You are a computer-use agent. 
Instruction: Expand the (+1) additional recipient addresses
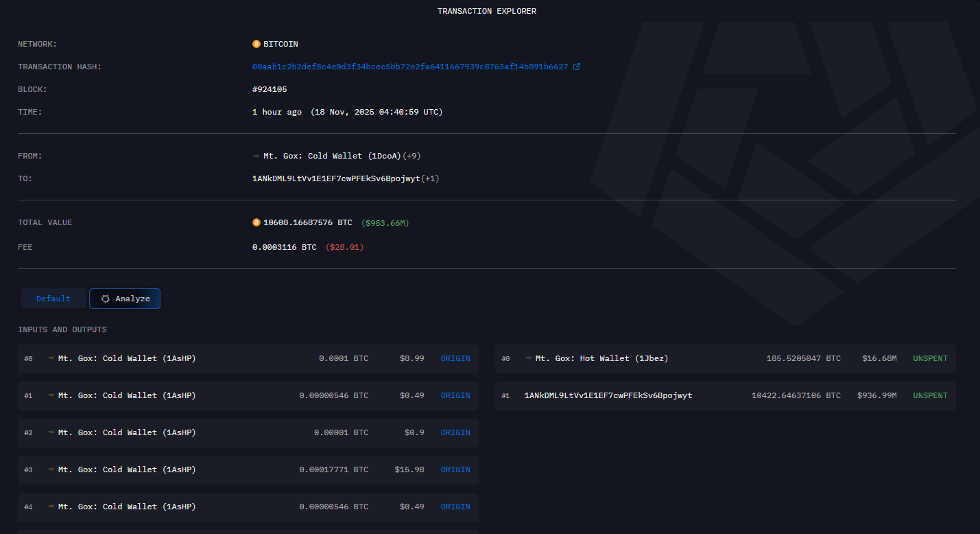tap(429, 178)
